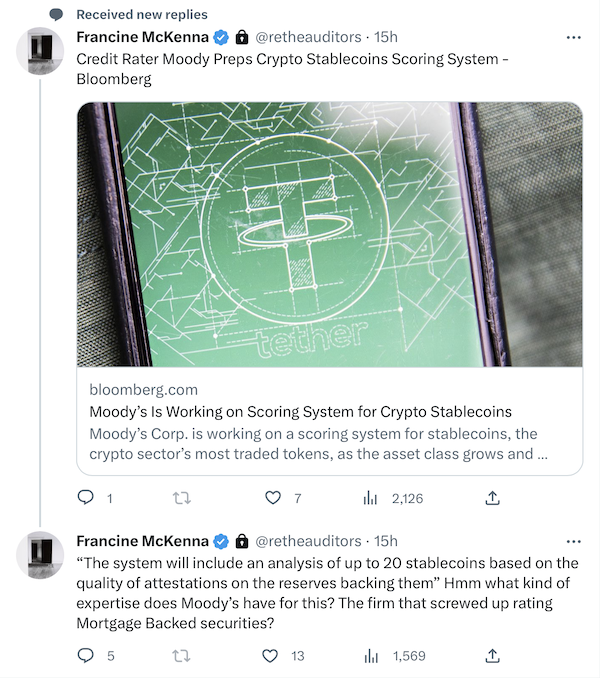This screenshot has height=678, width=600.
Task: Open the 15h timestamp of first tweet
Action: (385, 37)
